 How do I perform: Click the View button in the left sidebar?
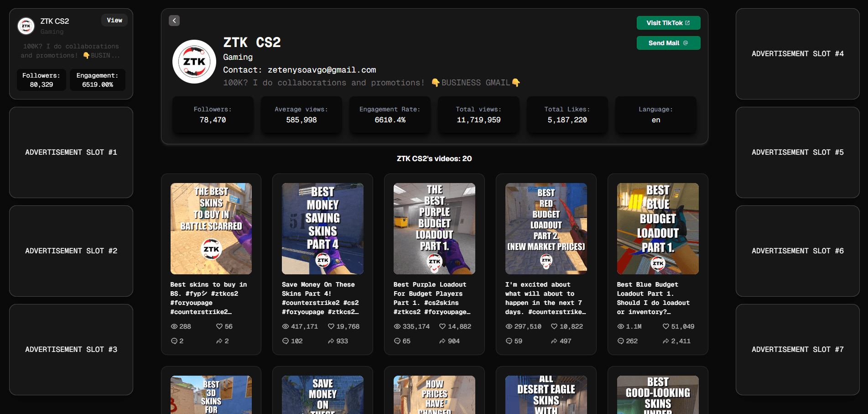click(114, 20)
